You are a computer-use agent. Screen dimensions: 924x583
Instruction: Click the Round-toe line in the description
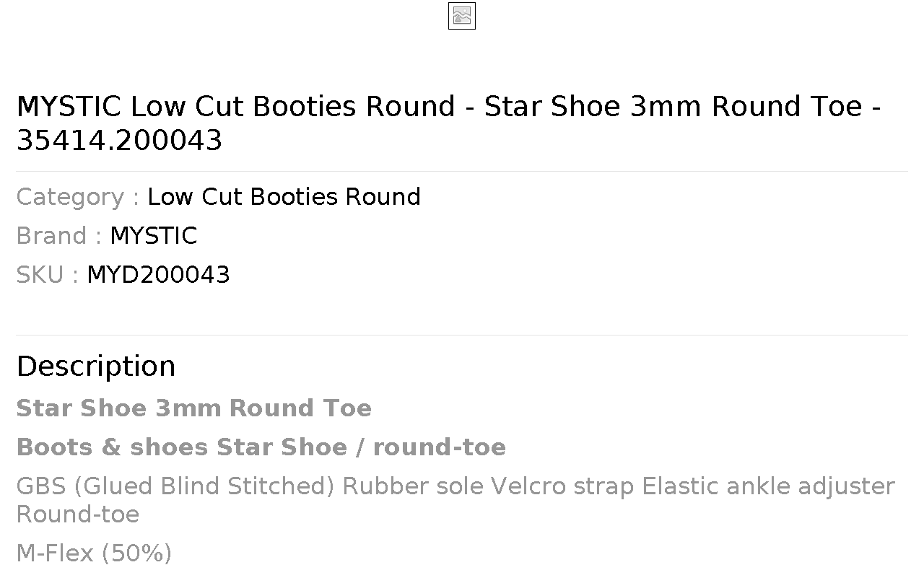[77, 514]
